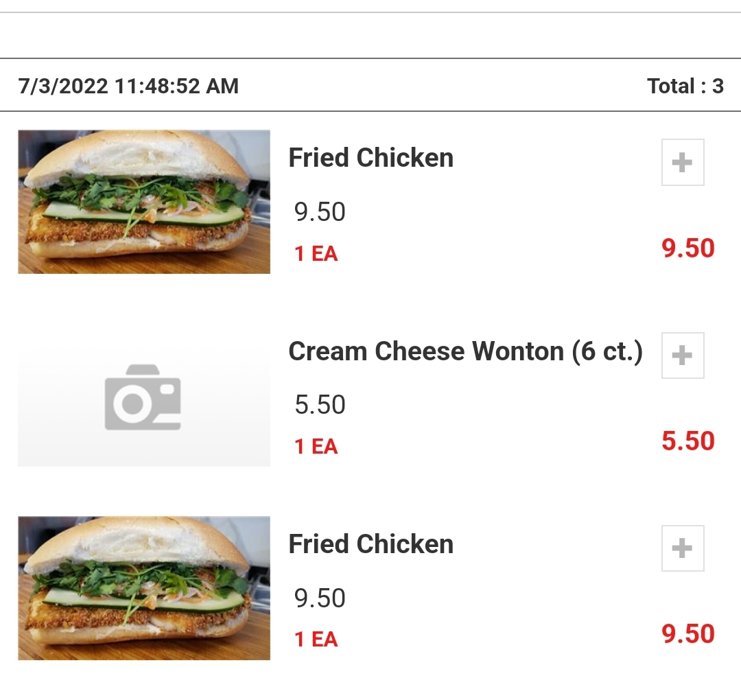
Task: Click the gray 9.50 unit price of last Fried Chicken
Action: [320, 598]
